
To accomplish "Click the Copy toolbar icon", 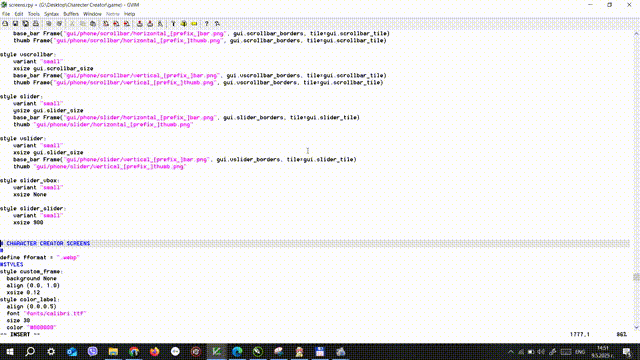I will 82,24.
